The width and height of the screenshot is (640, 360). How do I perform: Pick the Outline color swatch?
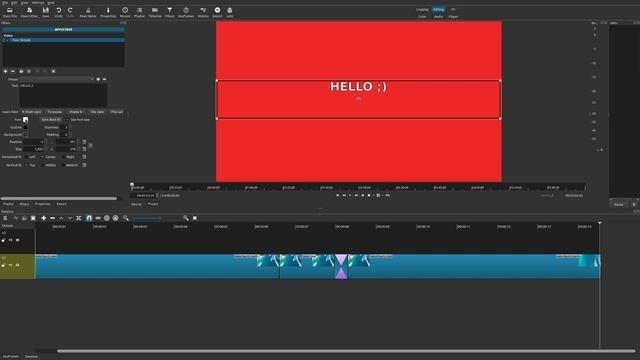[x=25, y=127]
